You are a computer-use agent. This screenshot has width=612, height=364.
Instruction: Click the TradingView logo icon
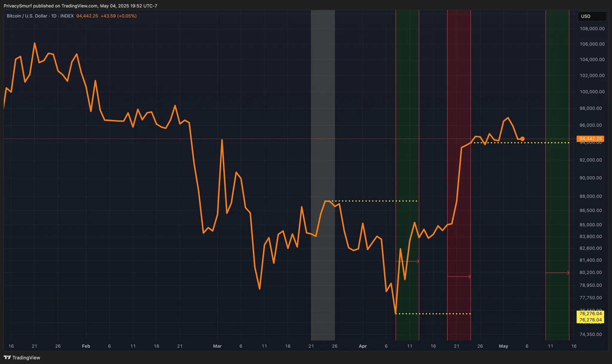pos(7,357)
